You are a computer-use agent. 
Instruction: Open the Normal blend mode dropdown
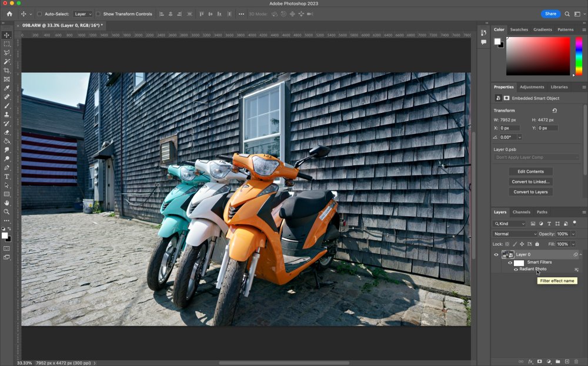[515, 234]
